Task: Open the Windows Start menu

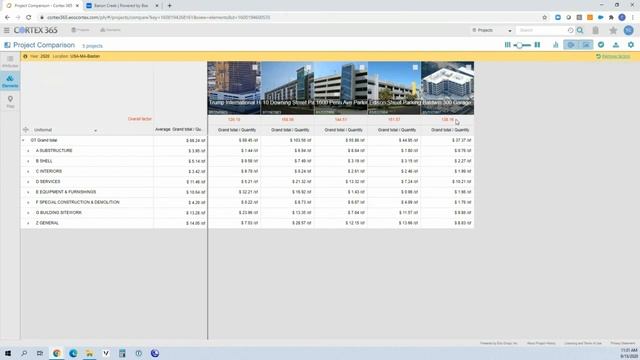Action: 8,353
